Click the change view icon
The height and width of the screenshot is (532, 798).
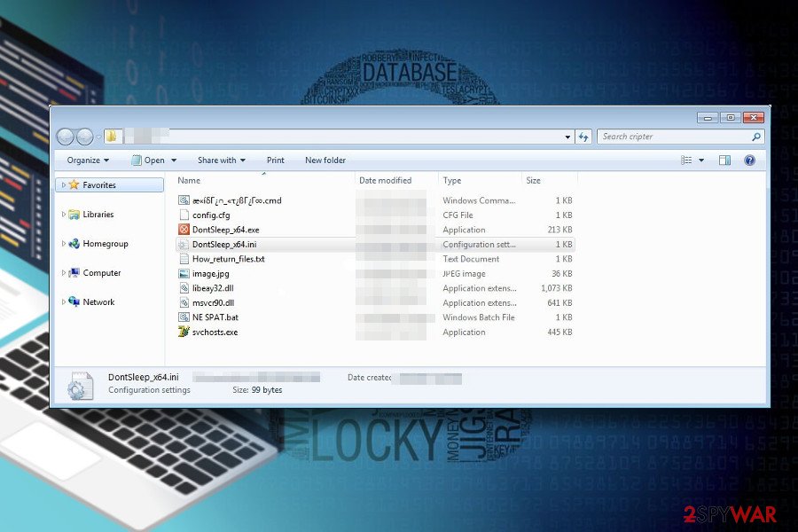[686, 160]
